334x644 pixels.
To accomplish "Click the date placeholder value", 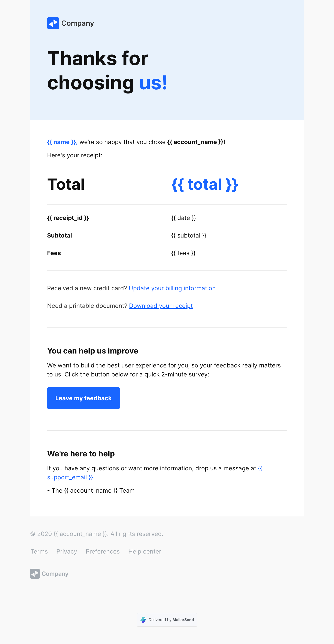I will (183, 218).
